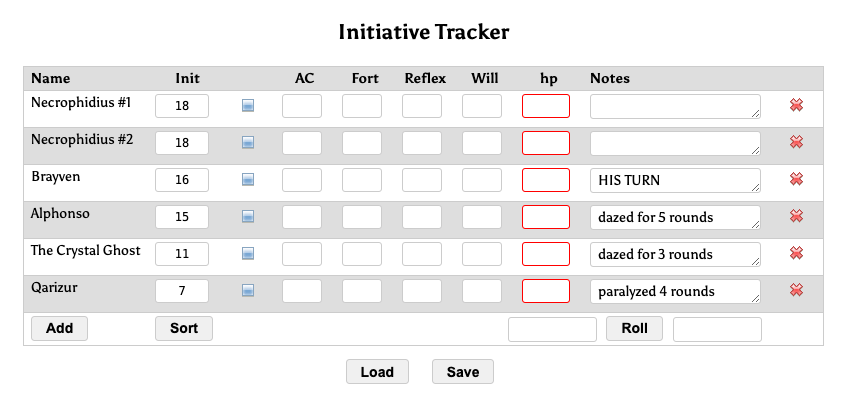
Task: Focus the input box left of Roll
Action: 552,329
